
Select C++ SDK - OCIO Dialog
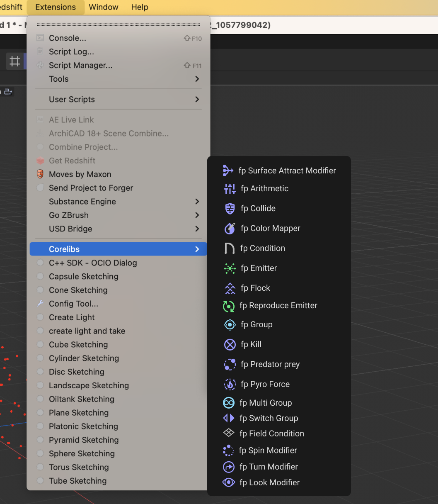point(119,263)
